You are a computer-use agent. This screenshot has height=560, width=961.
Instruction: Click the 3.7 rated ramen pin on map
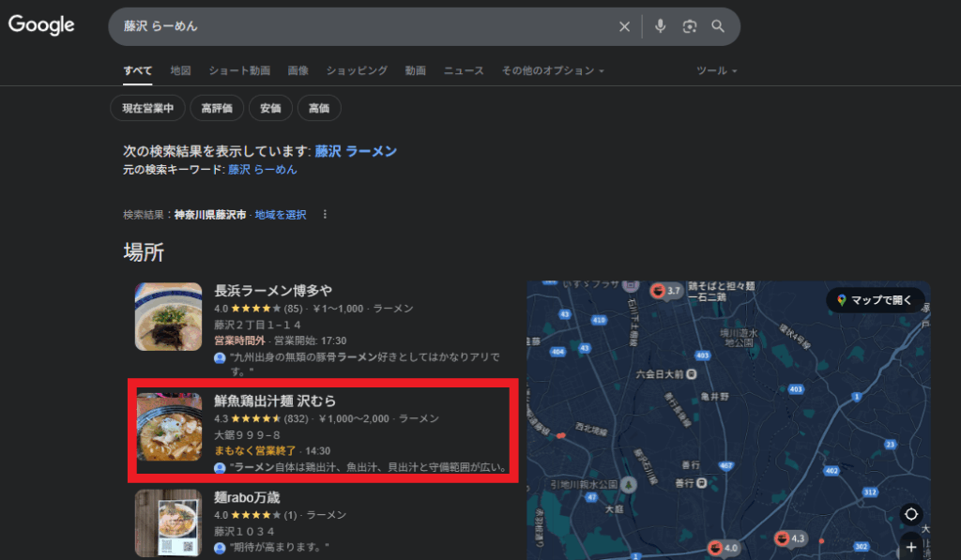click(x=665, y=291)
